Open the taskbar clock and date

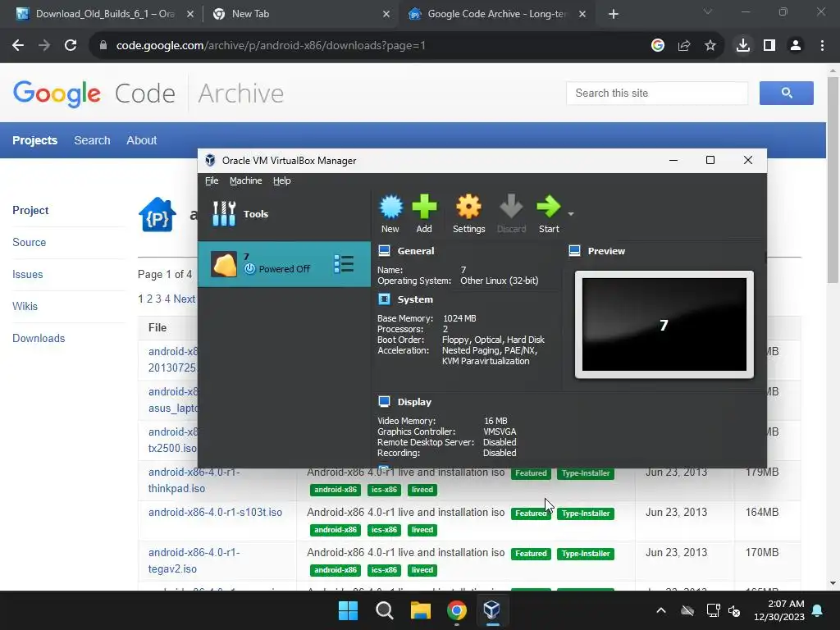pos(779,610)
